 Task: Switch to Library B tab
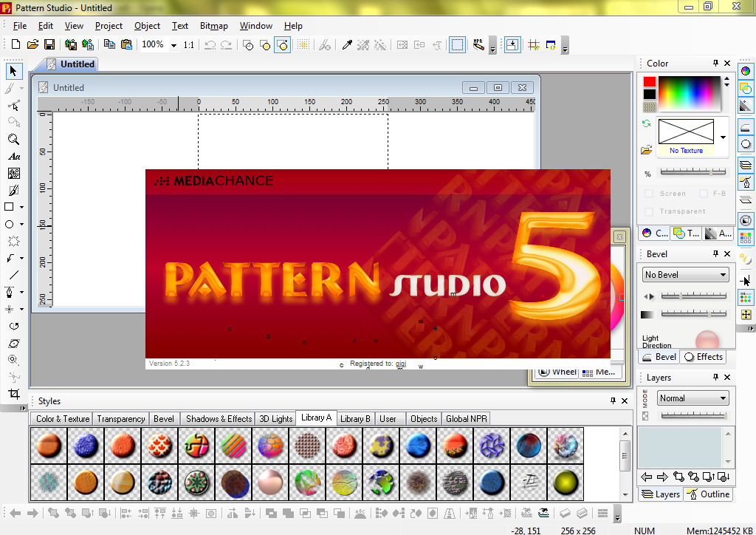pos(355,419)
